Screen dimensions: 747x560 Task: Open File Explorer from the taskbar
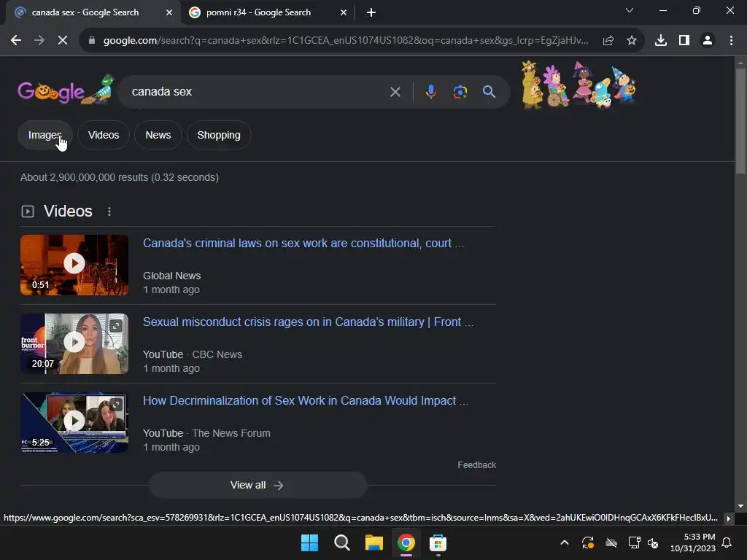[x=374, y=542]
